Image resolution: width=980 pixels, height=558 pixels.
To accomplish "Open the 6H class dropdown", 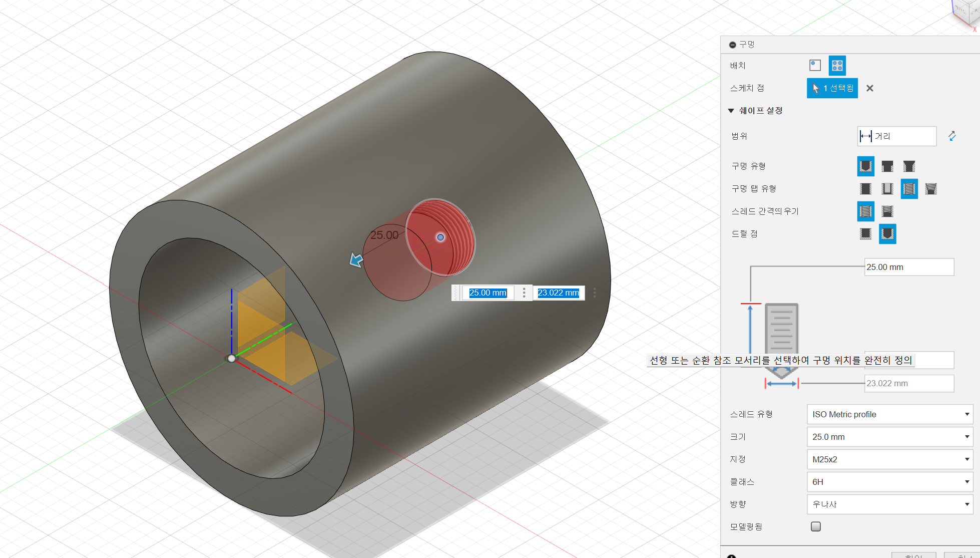I will pyautogui.click(x=889, y=482).
